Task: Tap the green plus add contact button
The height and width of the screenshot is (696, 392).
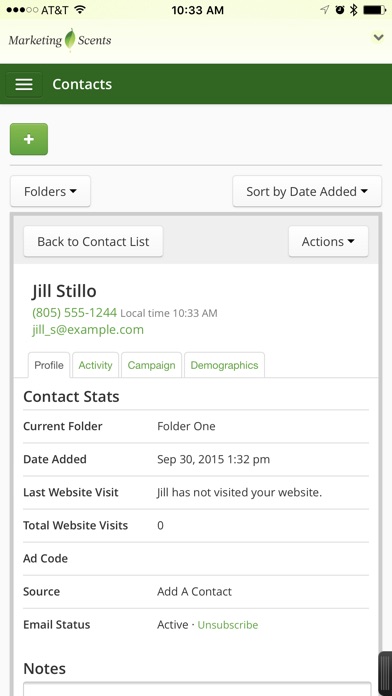Action: [29, 139]
